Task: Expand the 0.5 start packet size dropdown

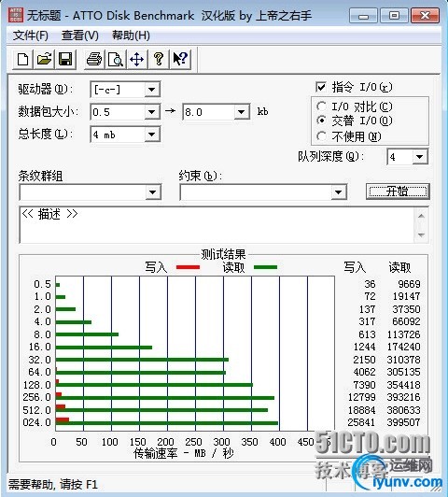Action: point(151,112)
